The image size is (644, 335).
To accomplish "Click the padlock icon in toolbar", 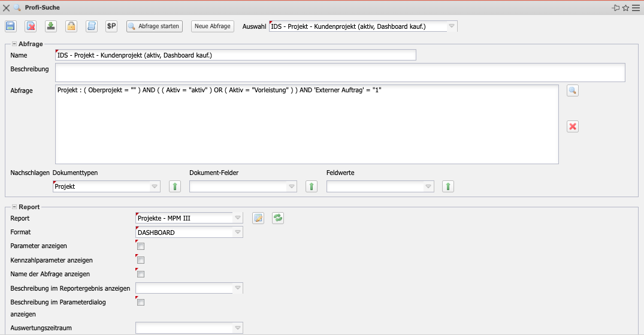I will 71,26.
